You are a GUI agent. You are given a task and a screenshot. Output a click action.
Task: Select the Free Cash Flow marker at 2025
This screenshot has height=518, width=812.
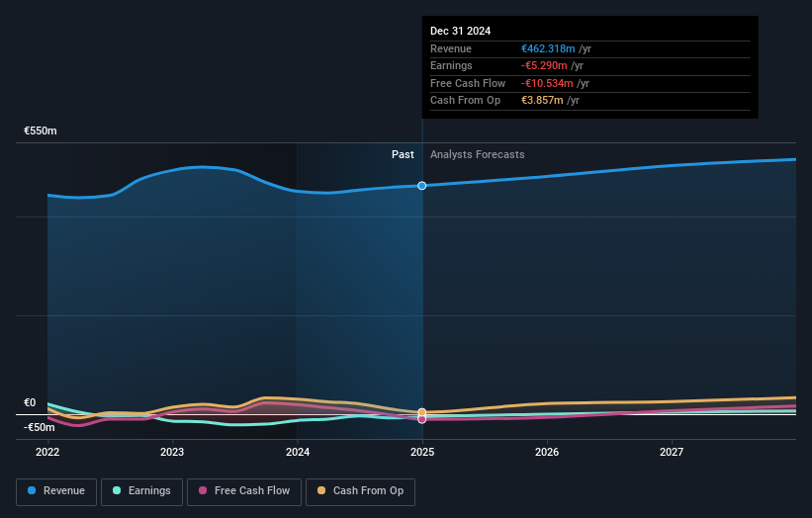click(x=422, y=419)
